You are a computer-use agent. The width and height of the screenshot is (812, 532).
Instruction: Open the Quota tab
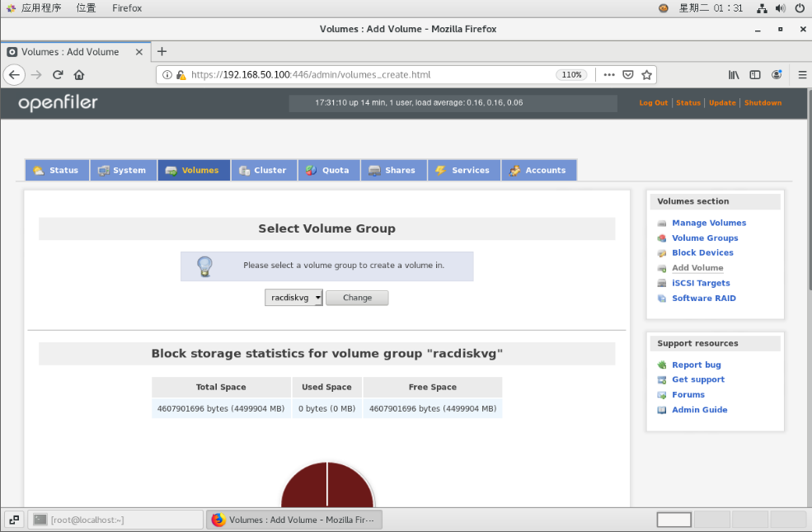(x=329, y=170)
